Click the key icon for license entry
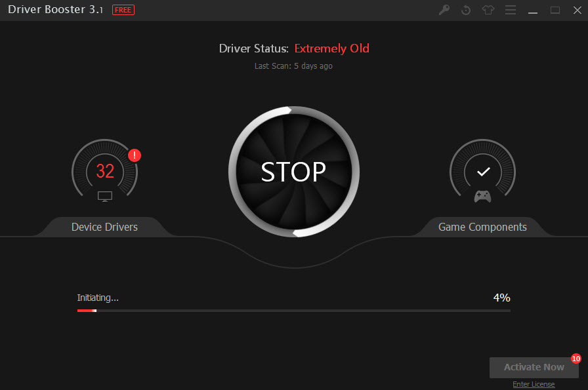The width and height of the screenshot is (588, 390). tap(444, 10)
